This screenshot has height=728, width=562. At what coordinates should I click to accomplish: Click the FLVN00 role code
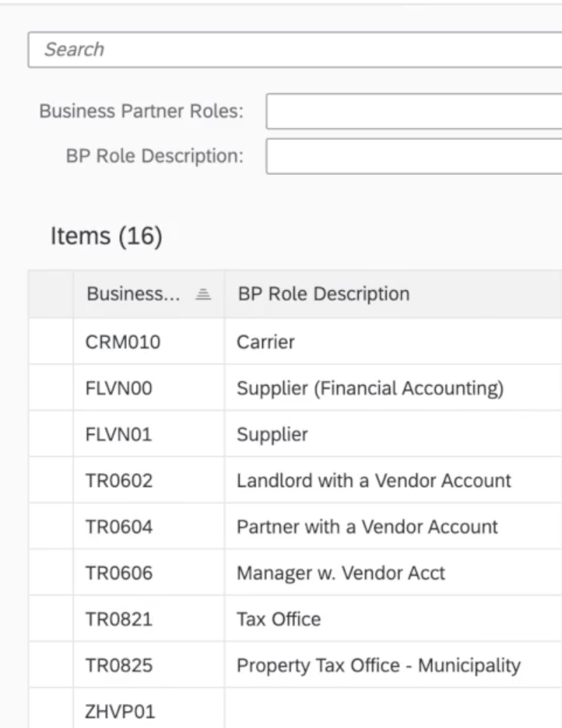tap(119, 388)
